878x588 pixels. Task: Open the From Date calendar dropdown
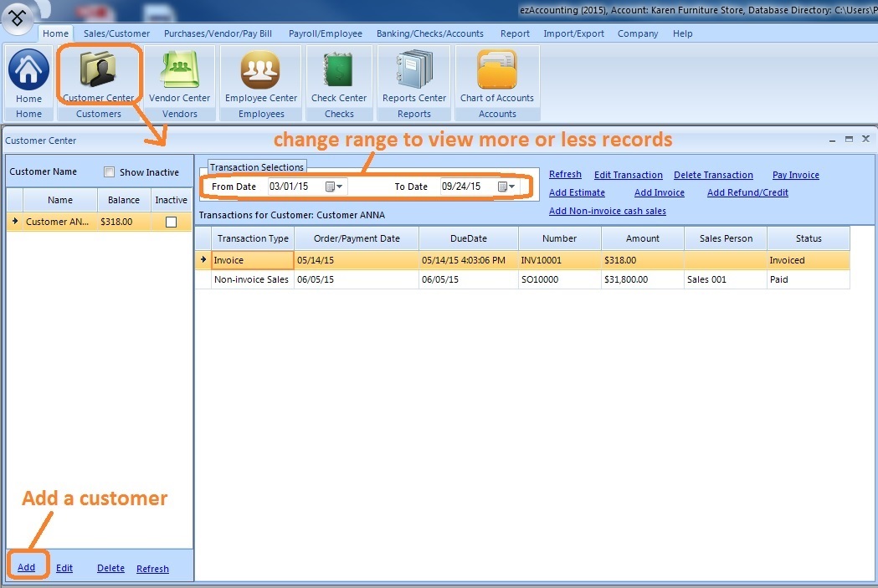(334, 187)
